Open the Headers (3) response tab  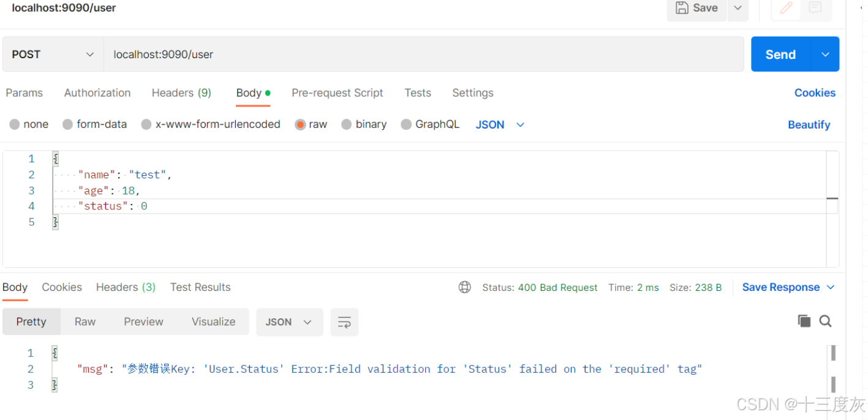(x=126, y=287)
